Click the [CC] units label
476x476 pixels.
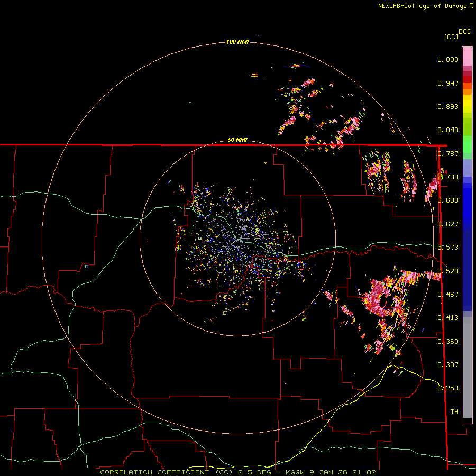(451, 36)
